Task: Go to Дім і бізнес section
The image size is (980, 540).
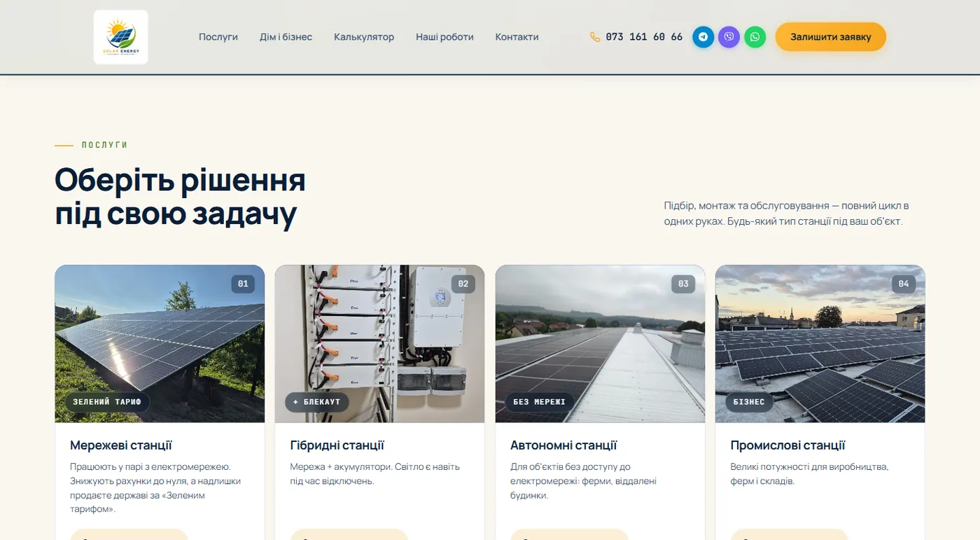Action: [x=286, y=37]
